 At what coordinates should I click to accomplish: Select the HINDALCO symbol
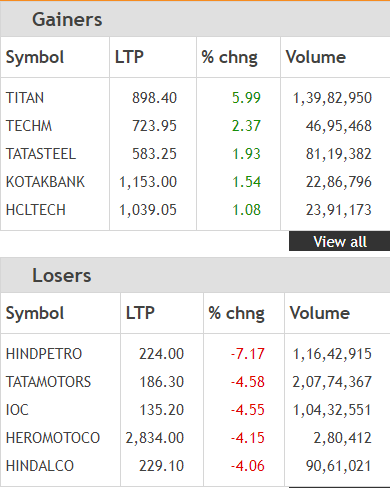[40, 466]
